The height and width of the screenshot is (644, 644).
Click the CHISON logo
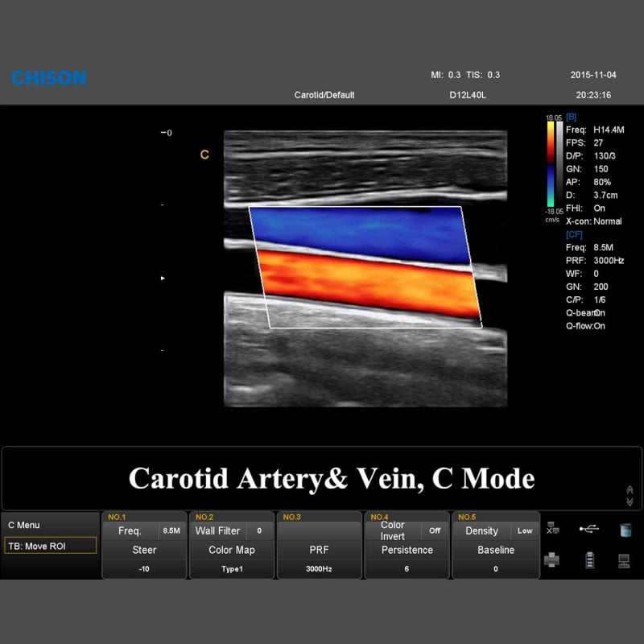pyautogui.click(x=48, y=78)
